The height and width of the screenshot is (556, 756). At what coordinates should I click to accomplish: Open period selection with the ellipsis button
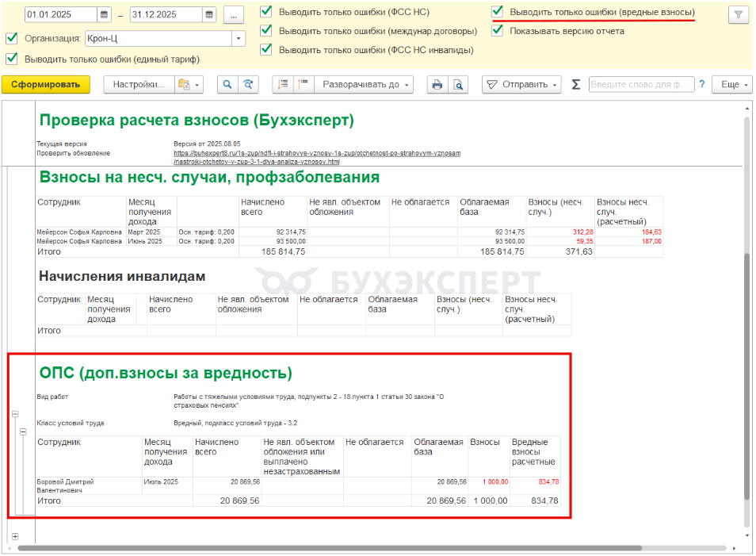pos(234,15)
